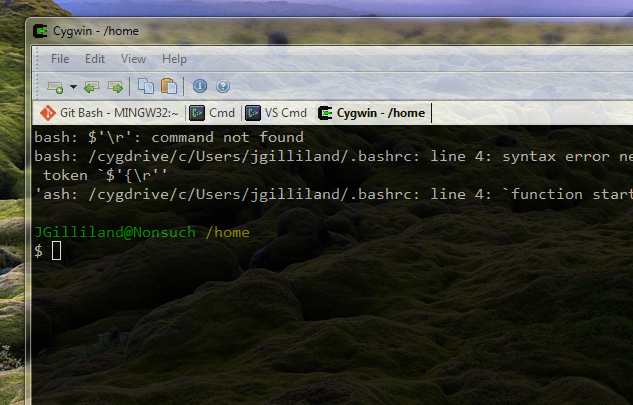Click the Git Bash diamond icon on tab
The width and height of the screenshot is (633, 405).
point(48,113)
